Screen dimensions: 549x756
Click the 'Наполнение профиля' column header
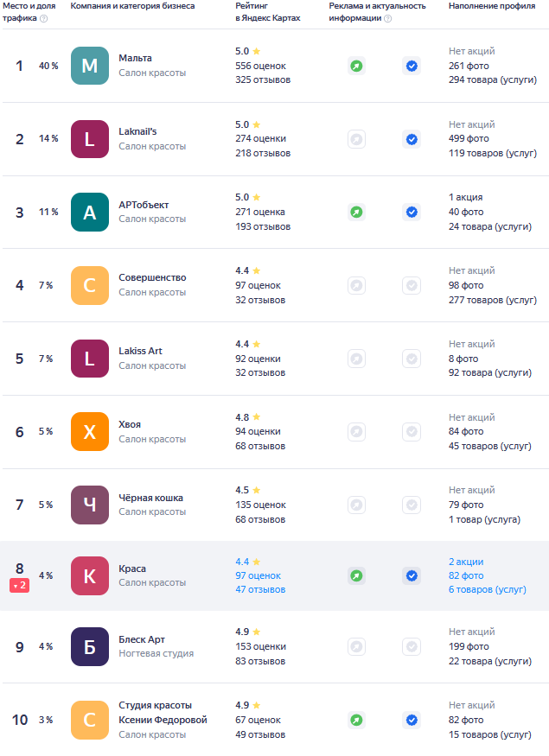492,6
